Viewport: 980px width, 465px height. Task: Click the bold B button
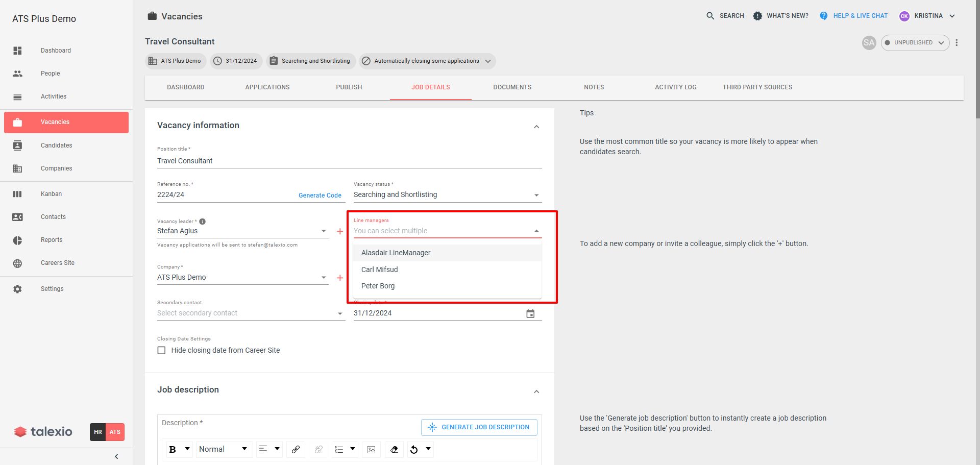point(173,449)
